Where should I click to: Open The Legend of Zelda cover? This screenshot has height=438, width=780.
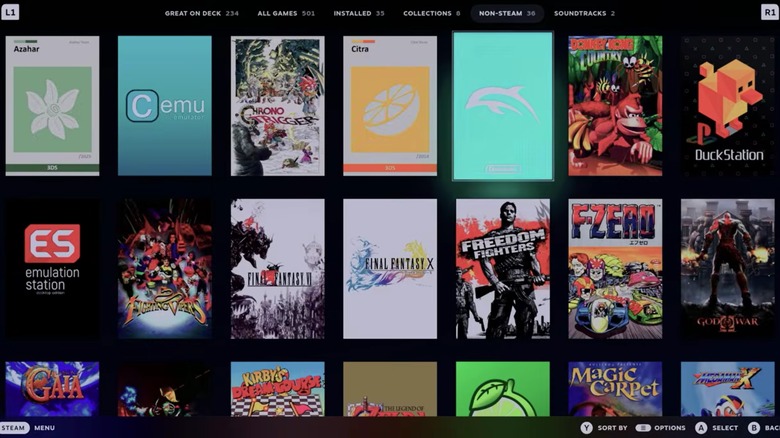click(x=390, y=389)
